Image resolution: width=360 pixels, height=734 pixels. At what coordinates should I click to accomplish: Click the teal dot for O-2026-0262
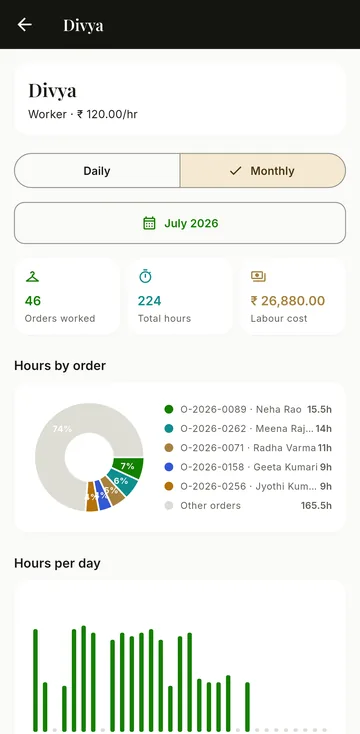tap(169, 429)
